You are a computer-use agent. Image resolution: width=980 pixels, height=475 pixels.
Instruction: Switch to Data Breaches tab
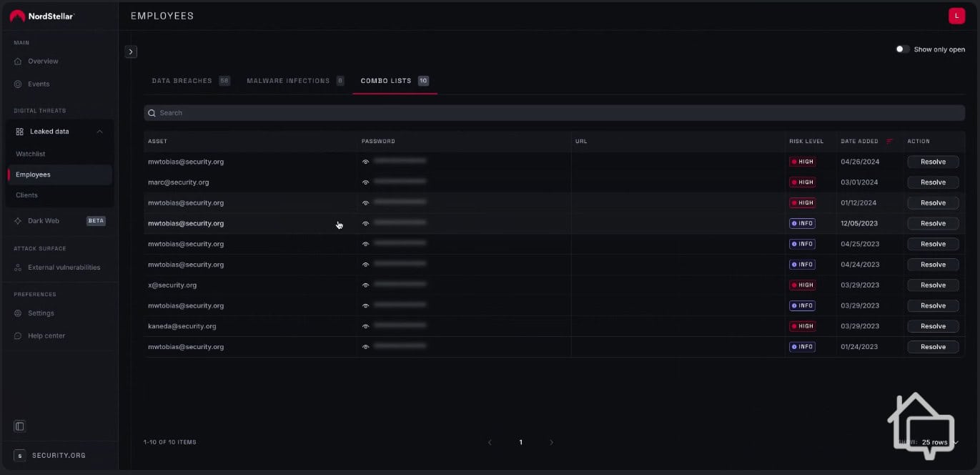point(191,81)
